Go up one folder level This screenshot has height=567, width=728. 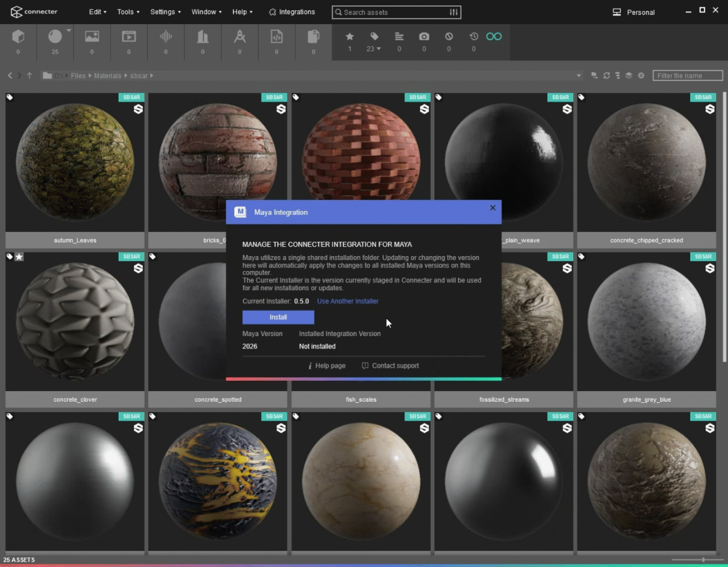click(29, 76)
